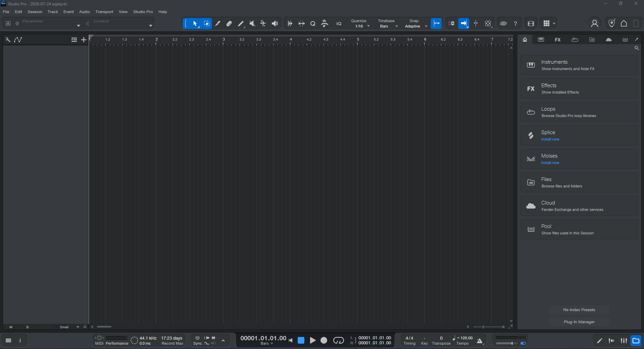Click Install now under Moises
This screenshot has height=349, width=644.
[x=550, y=163]
